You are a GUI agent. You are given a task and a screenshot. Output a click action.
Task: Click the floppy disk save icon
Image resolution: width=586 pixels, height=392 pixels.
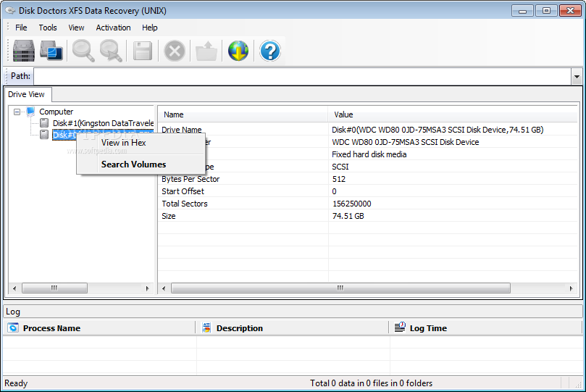(x=143, y=51)
